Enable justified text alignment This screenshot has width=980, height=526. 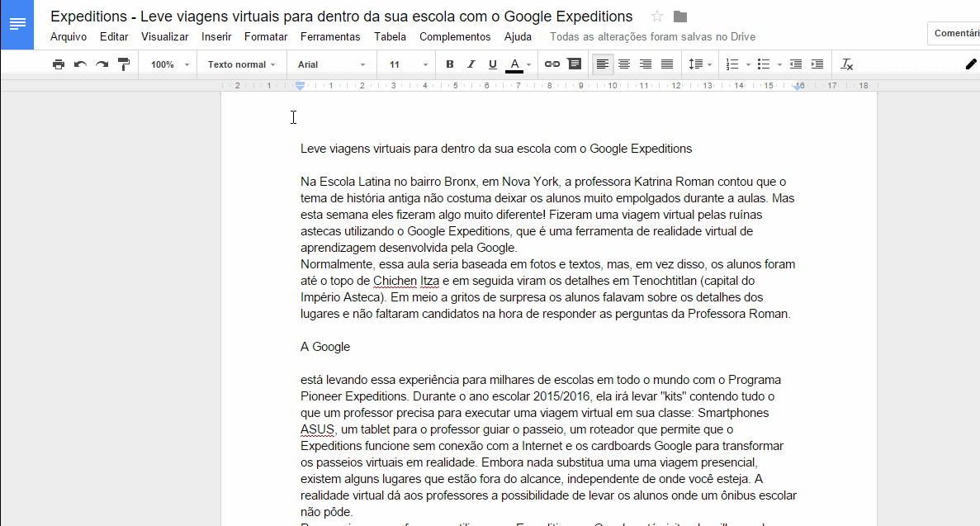coord(667,64)
